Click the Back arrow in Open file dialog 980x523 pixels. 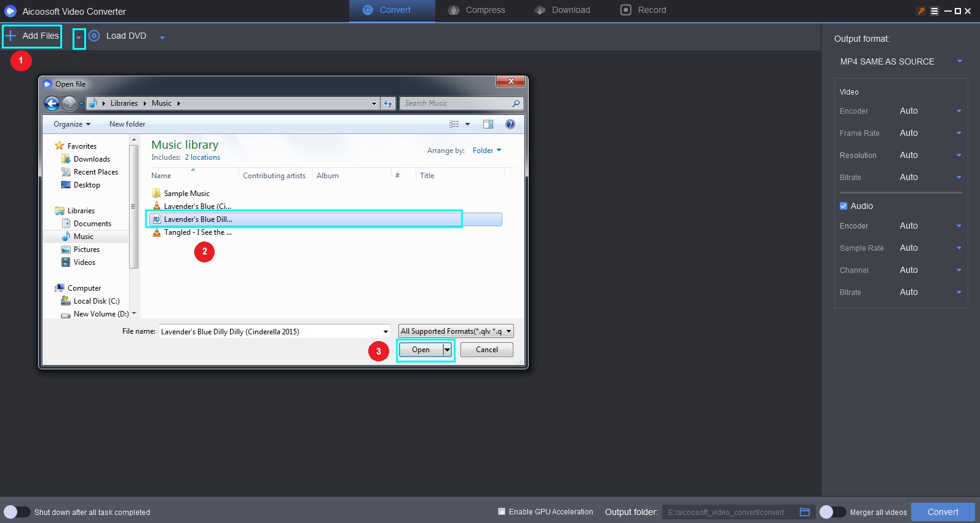click(x=52, y=103)
